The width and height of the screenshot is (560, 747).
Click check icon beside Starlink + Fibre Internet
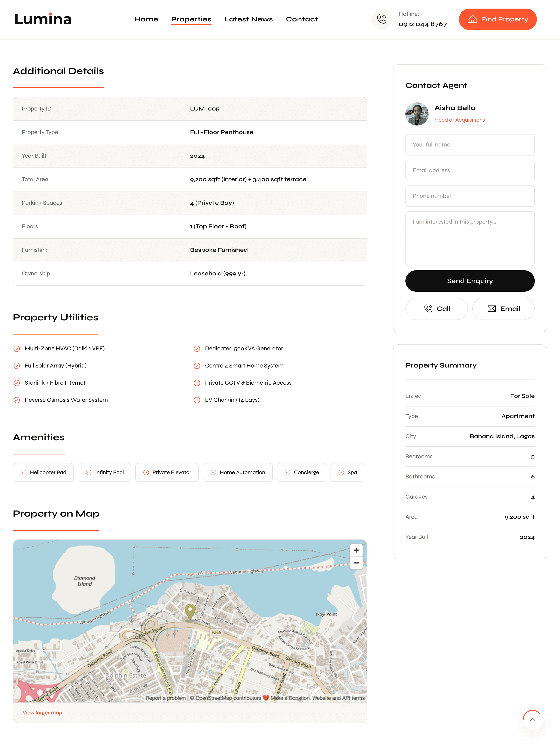click(x=16, y=383)
